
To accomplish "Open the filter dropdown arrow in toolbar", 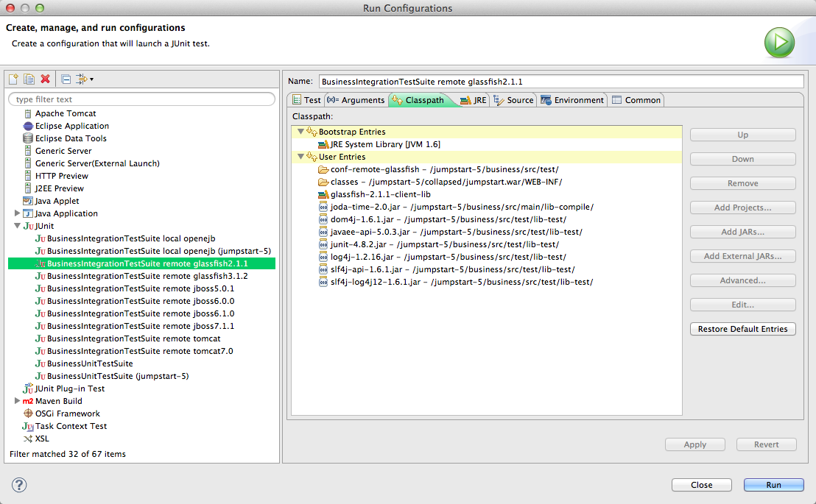I will click(92, 79).
